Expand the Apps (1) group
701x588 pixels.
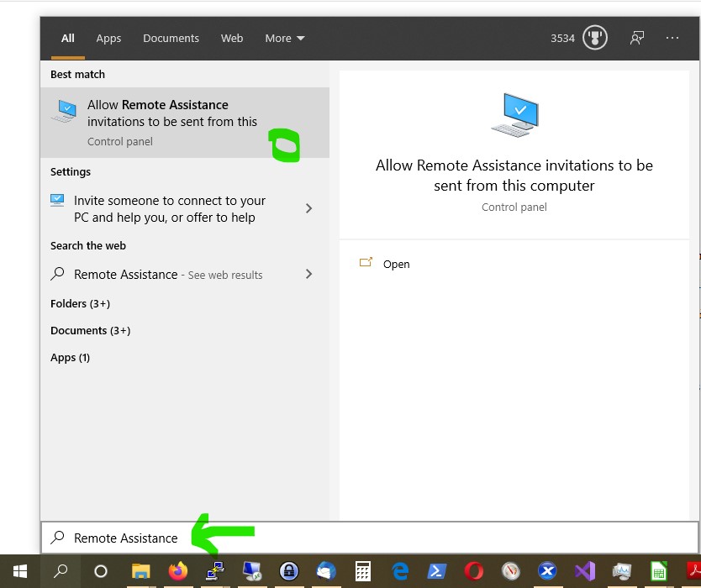(71, 358)
